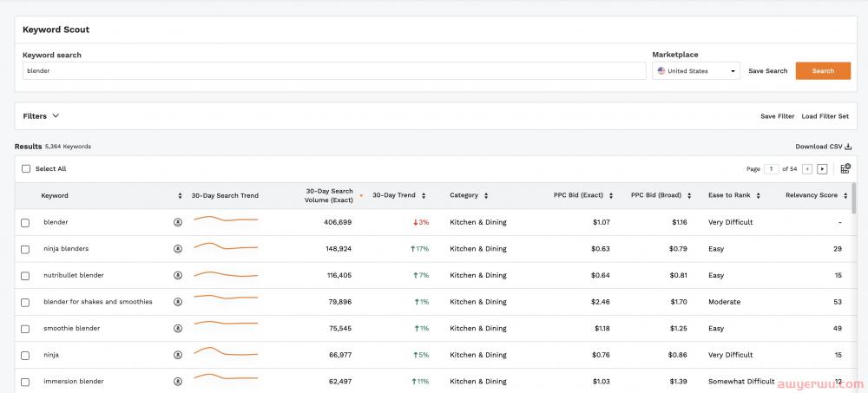Click the Keyword search input field

click(x=334, y=71)
